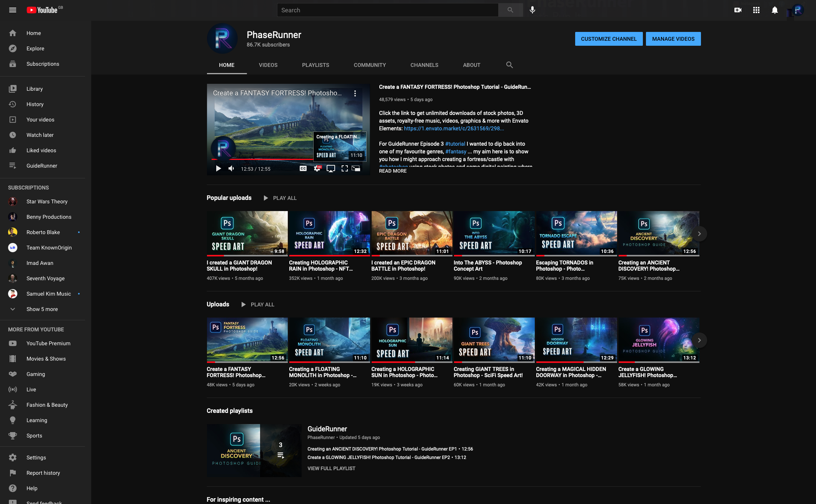Open VIEW FULL PLAYLIST link
This screenshot has height=504, width=816.
tap(331, 468)
